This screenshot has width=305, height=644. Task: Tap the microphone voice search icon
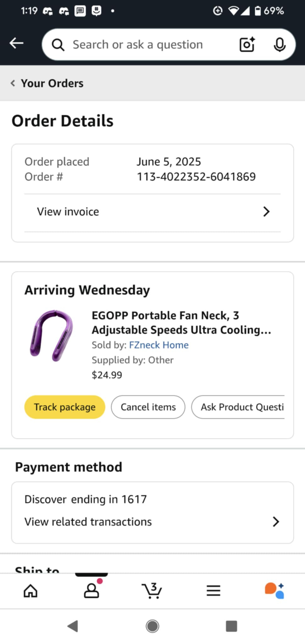click(x=279, y=45)
